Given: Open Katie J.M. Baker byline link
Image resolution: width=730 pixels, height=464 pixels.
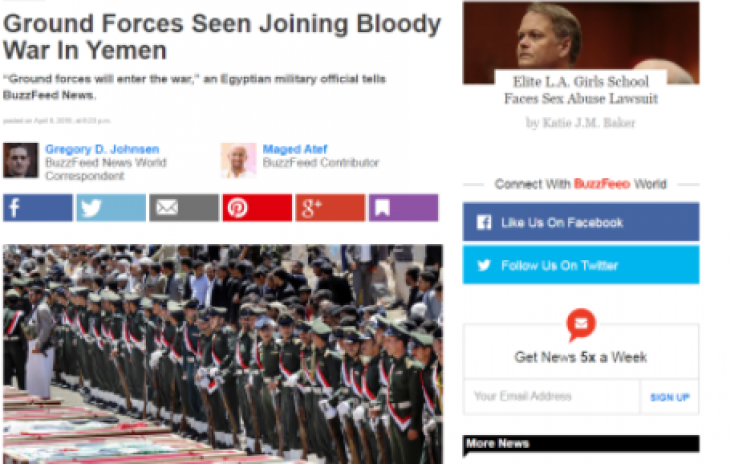Looking at the screenshot, I should 581,123.
